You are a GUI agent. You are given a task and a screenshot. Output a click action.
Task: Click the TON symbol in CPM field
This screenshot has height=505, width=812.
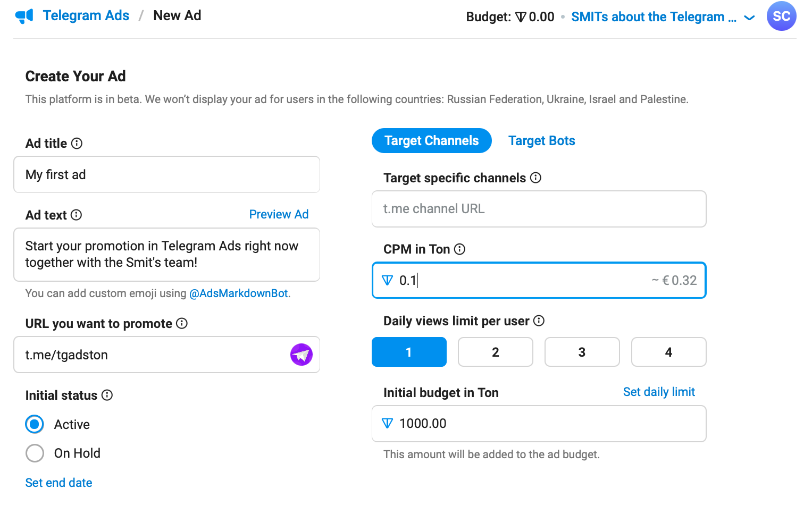pos(388,280)
